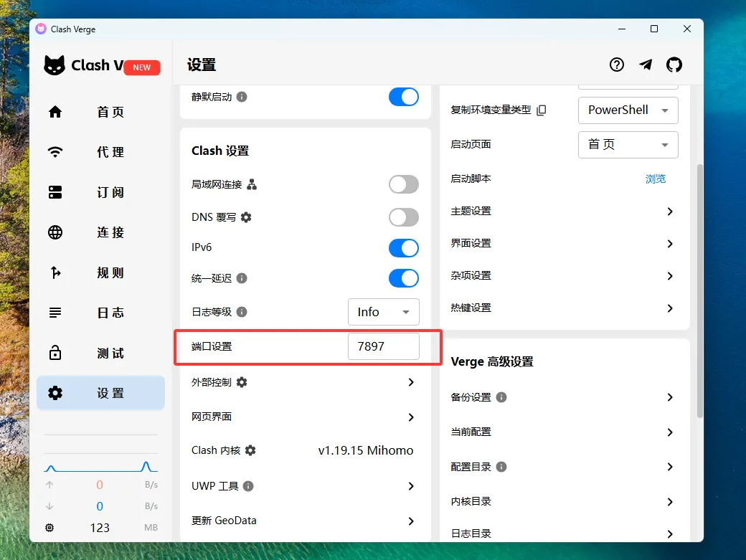Click the 端口设置 field showing 7897
This screenshot has width=746, height=560.
pyautogui.click(x=384, y=346)
